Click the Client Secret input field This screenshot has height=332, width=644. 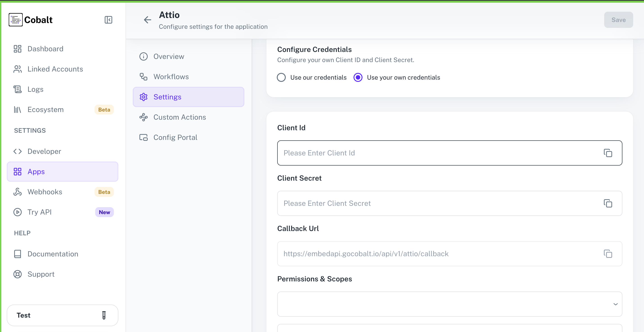click(425, 203)
